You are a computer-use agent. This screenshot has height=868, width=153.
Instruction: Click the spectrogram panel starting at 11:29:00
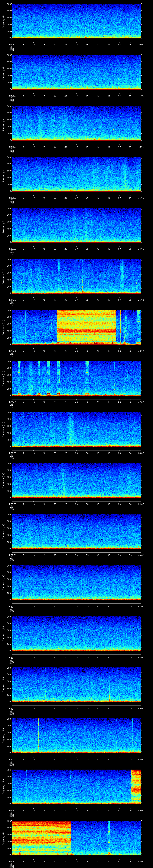[x=77, y=21]
